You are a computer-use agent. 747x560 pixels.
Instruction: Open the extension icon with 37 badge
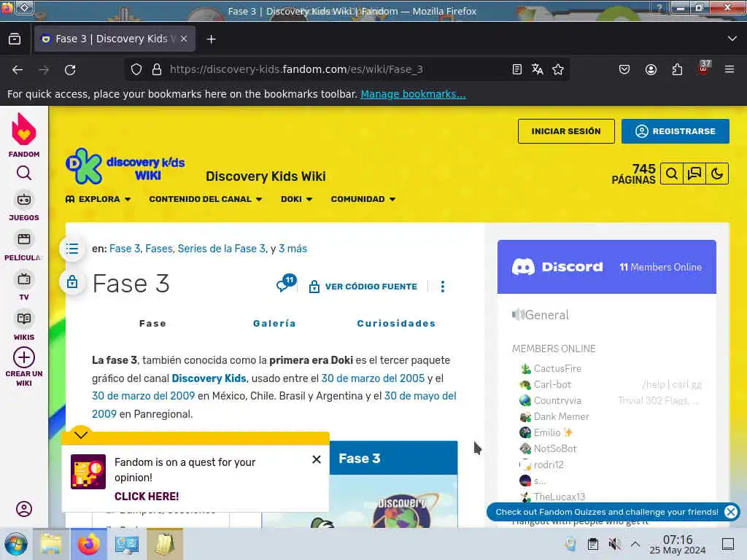(x=704, y=68)
